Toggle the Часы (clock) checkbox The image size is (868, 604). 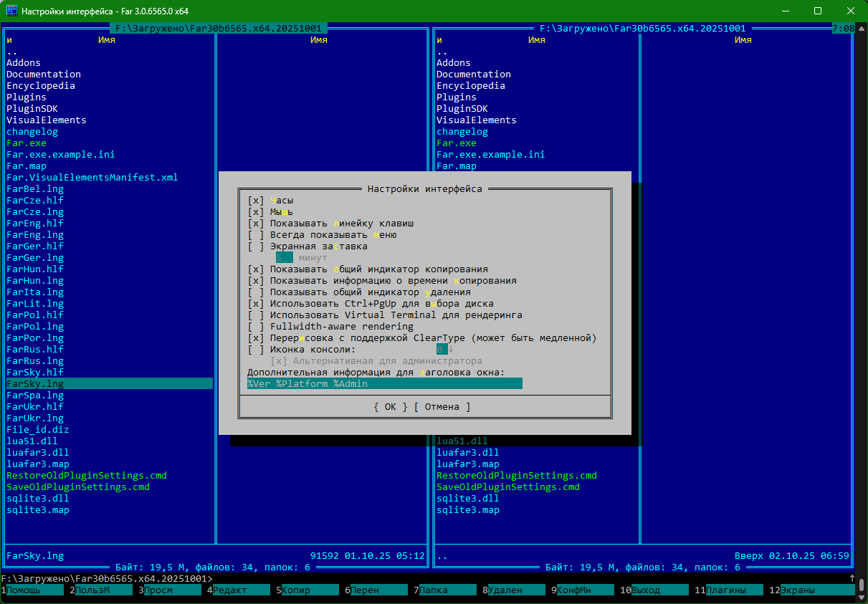(257, 201)
